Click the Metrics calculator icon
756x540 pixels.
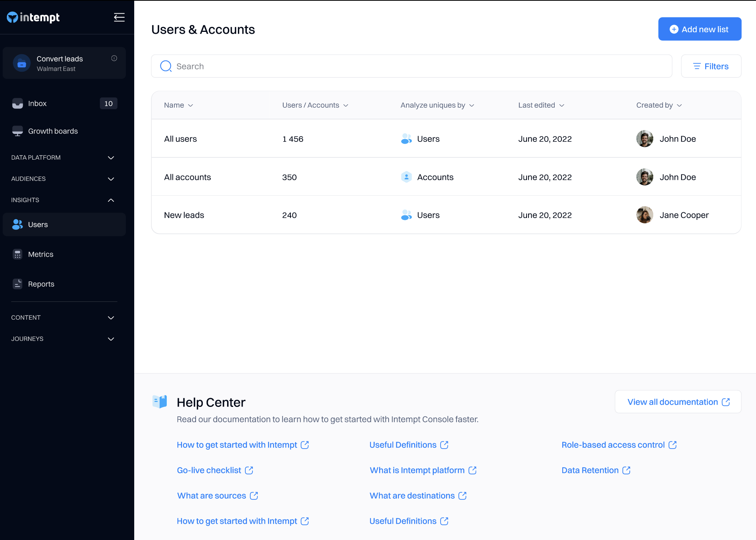pos(17,254)
